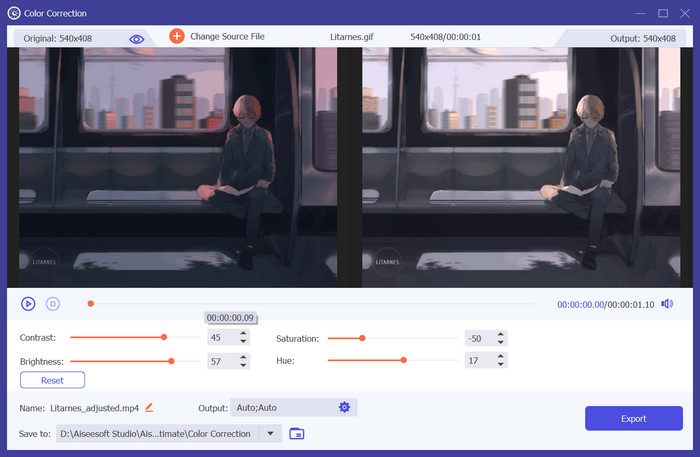Screen dimensions: 700x457
Task: Click the Change Source File label
Action: [227, 37]
